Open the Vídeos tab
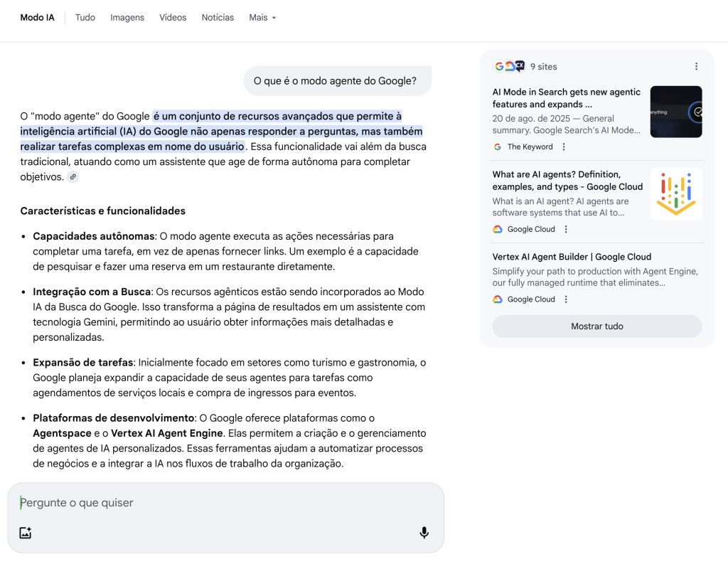The height and width of the screenshot is (574, 728). click(x=173, y=17)
